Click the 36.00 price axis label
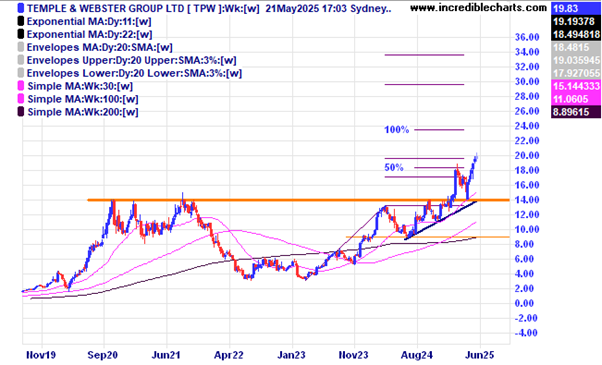 pos(527,37)
